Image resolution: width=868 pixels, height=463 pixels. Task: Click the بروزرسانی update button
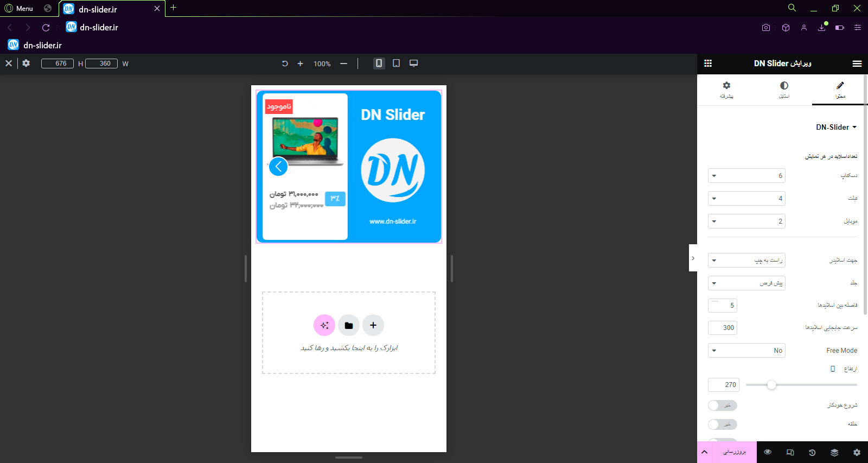pyautogui.click(x=735, y=452)
